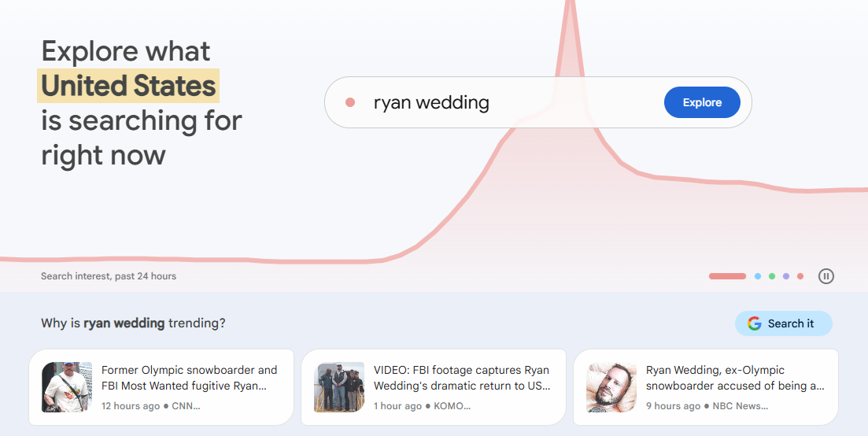Select the green carousel indicator dot

(772, 276)
